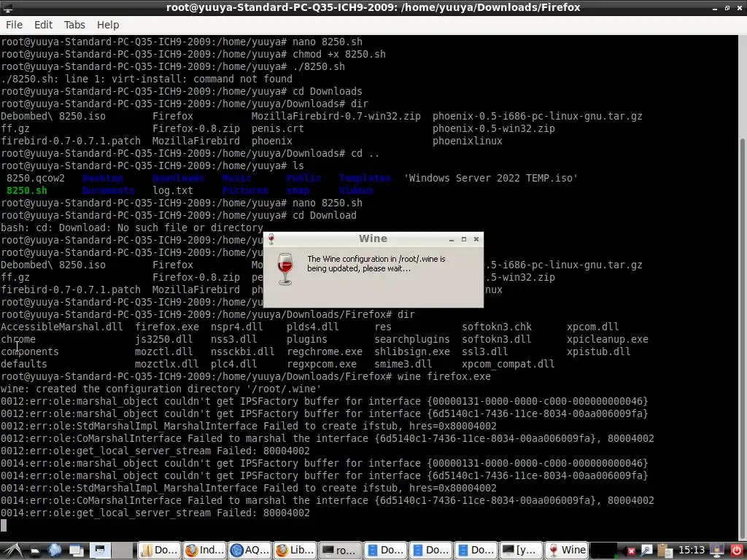Click the Wine configuration update message
747x560 pixels.
coord(376,264)
